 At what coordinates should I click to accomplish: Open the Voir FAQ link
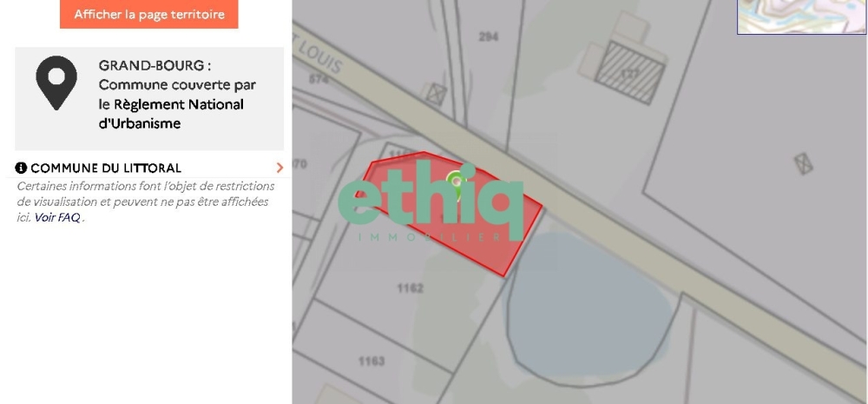[x=57, y=218]
